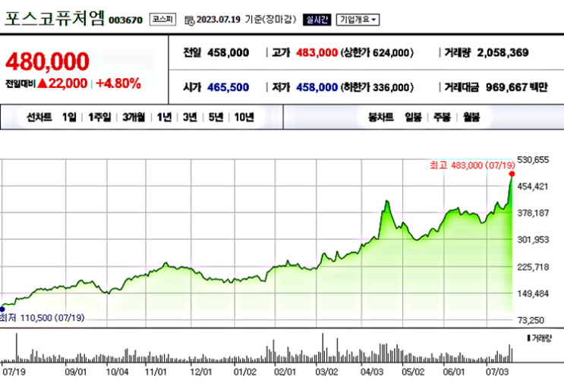Click the 530,655 y-axis label
Image resolution: width=564 pixels, height=392 pixels.
click(x=533, y=159)
